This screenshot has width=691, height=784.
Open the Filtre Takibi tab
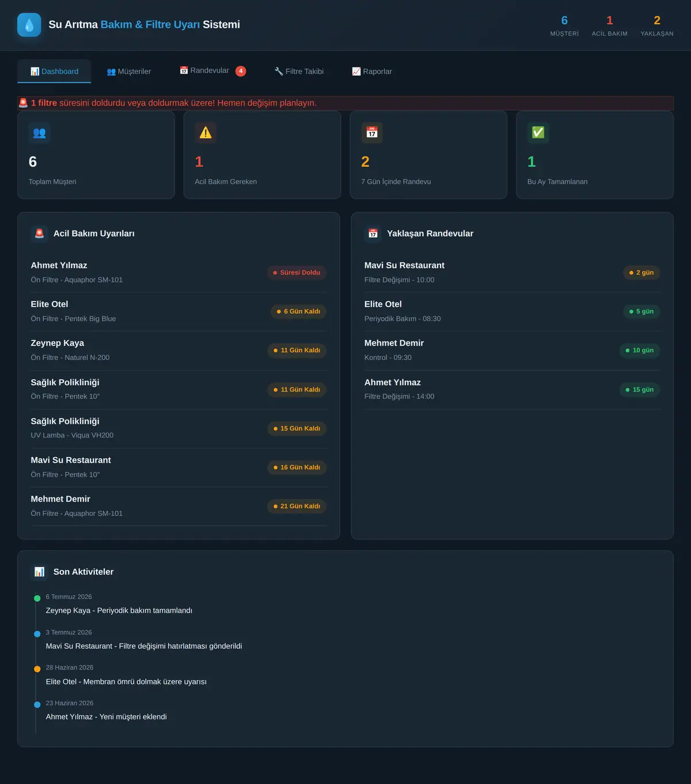click(299, 71)
